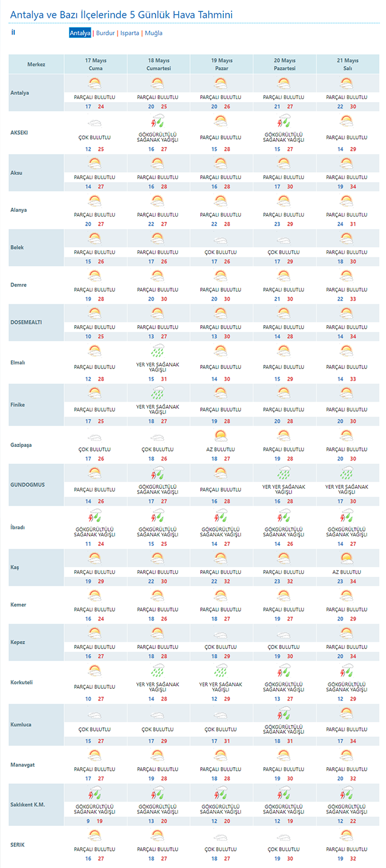Click Korkuteli's rain icon for 19 Mayıs
Viewport: 386px width, 868px height.
[221, 671]
